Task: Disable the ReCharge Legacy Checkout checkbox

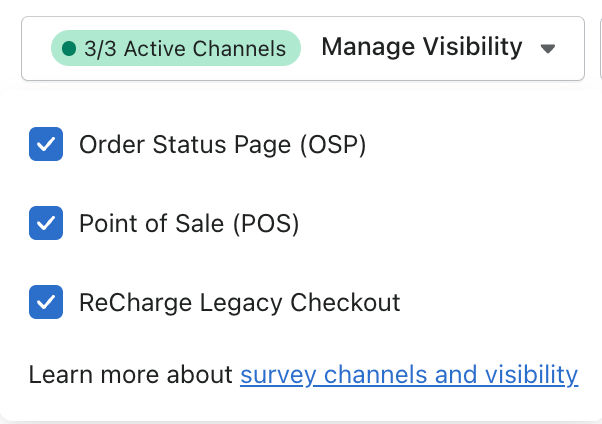Action: point(46,301)
